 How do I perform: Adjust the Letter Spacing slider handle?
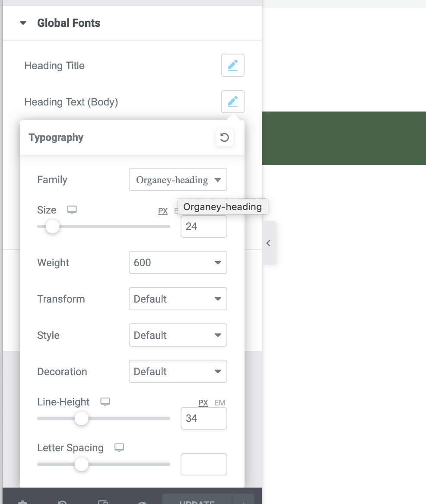tap(81, 465)
